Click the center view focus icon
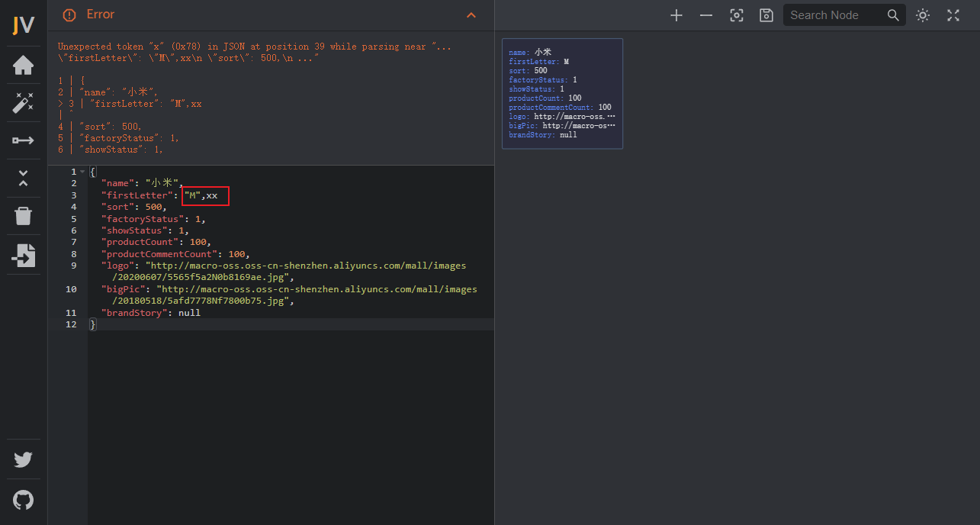 (x=737, y=15)
